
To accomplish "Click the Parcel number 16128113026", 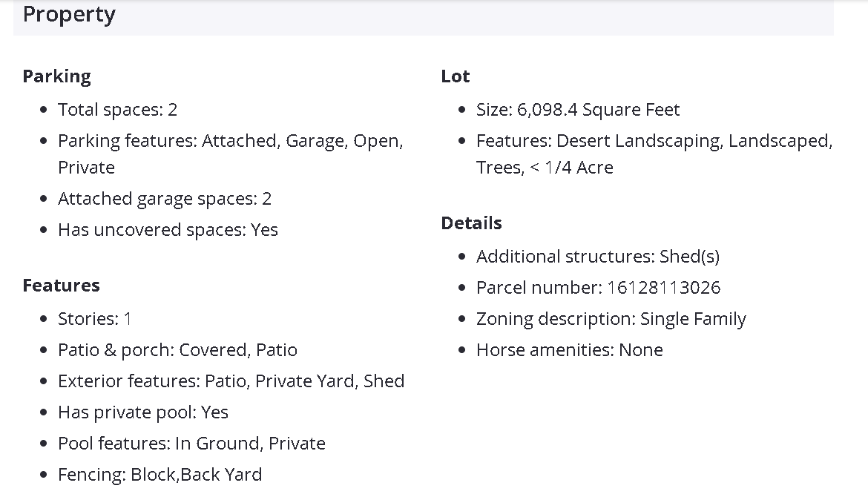I will tap(598, 288).
